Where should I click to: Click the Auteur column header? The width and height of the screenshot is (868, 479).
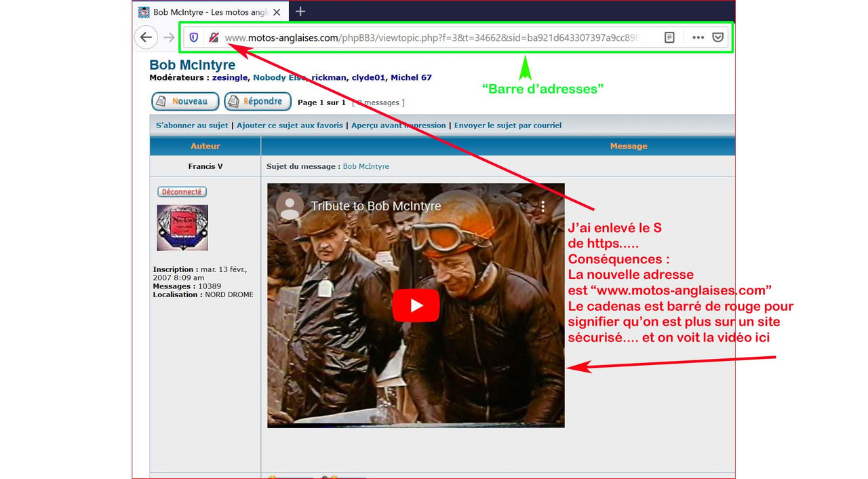coord(205,146)
